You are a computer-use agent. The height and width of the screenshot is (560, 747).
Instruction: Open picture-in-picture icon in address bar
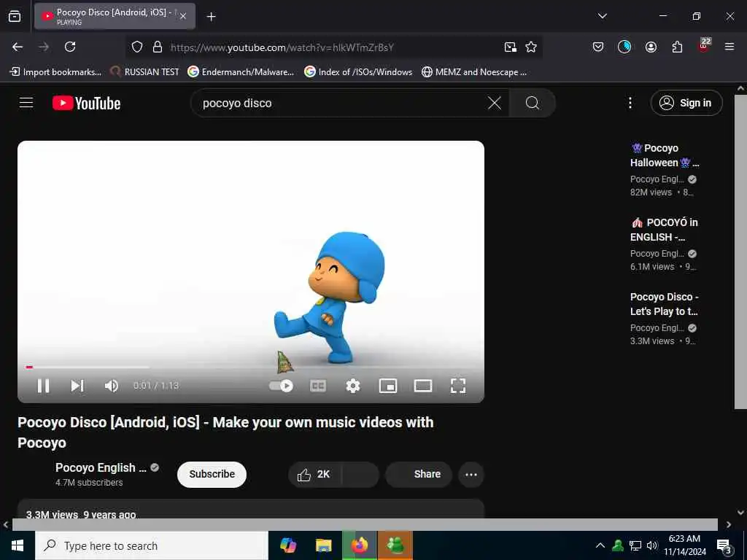(x=510, y=47)
